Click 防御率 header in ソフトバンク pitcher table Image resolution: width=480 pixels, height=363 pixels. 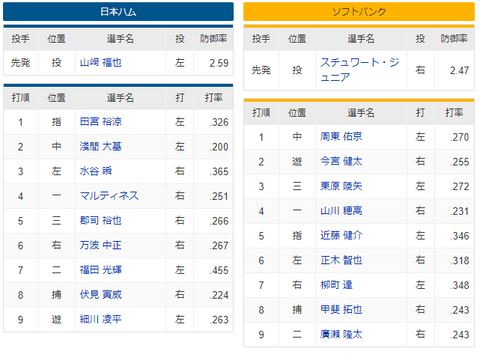(x=454, y=39)
